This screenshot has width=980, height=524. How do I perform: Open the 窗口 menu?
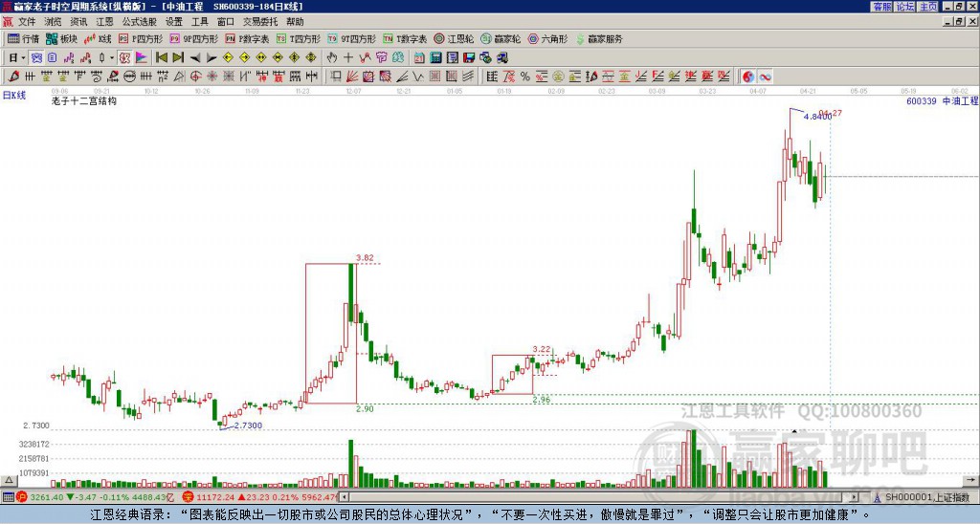(226, 22)
